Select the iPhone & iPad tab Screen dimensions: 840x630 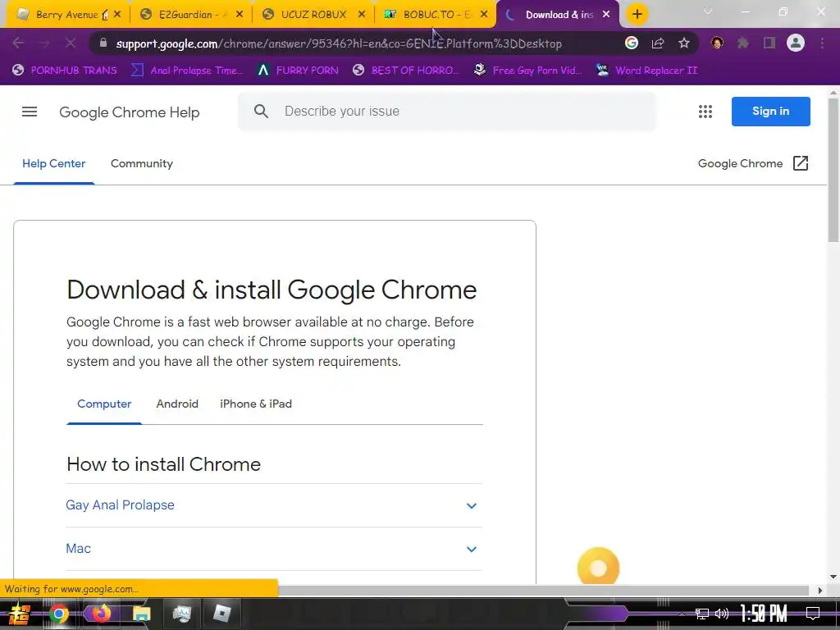256,404
